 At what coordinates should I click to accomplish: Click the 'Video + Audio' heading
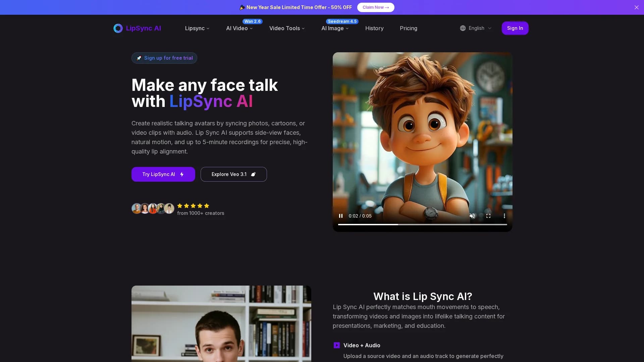tap(362, 345)
